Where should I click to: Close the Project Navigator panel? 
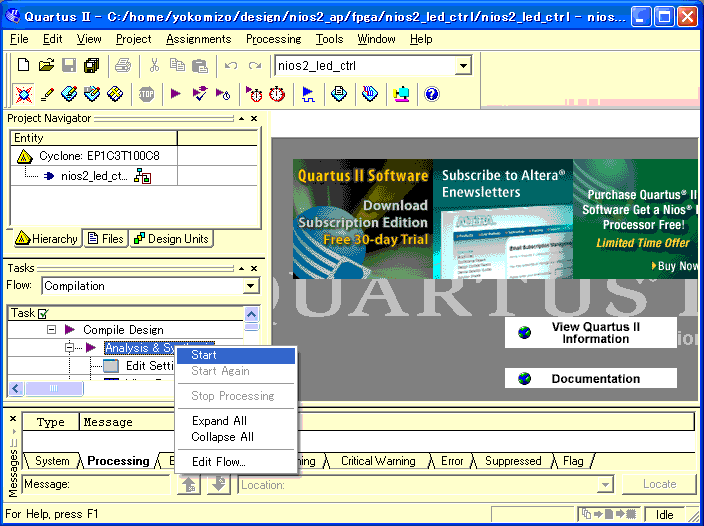point(254,118)
